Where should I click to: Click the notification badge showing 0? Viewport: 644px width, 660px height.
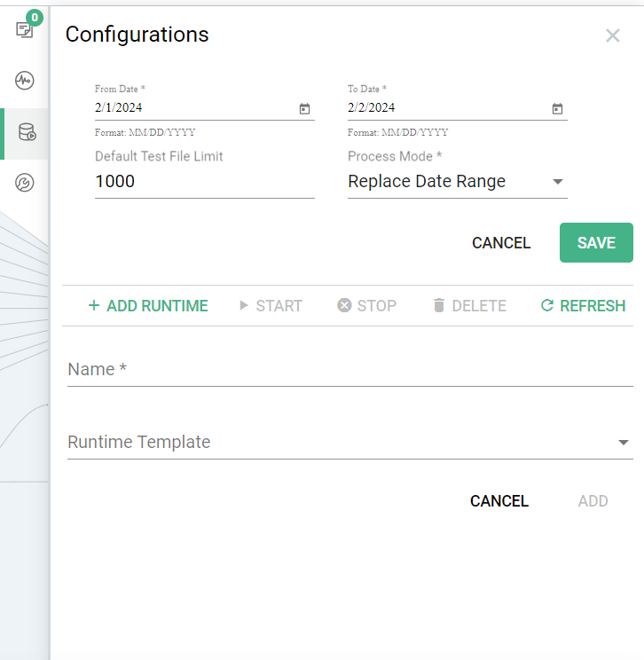point(35,17)
